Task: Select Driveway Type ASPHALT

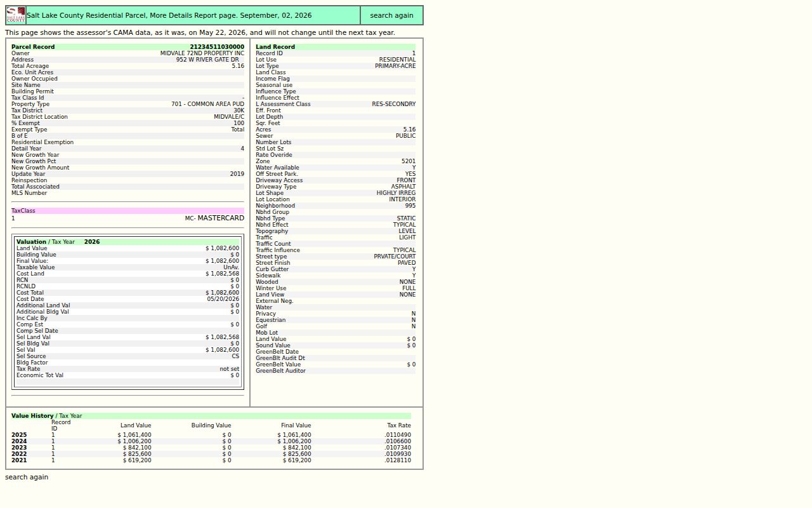Action: (403, 187)
